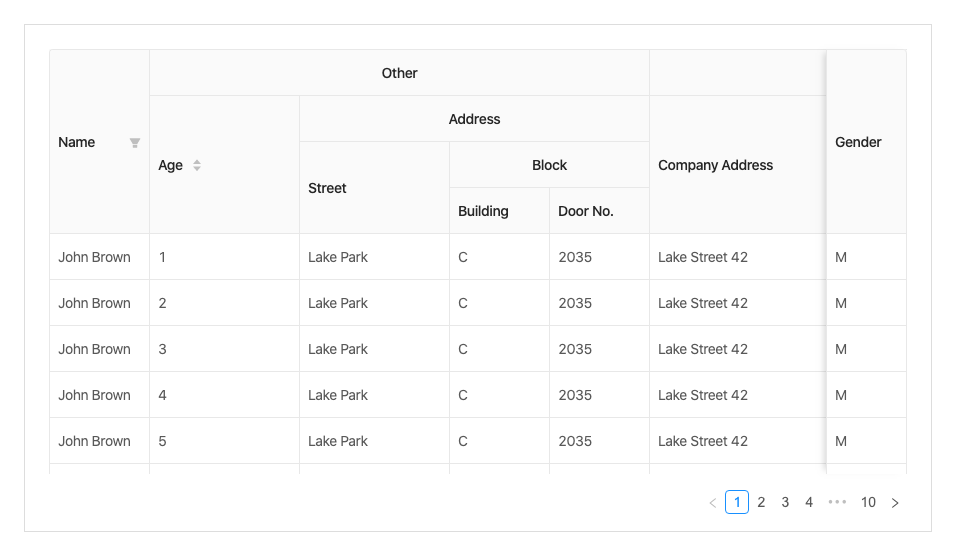Jump to last page 10

pos(868,502)
